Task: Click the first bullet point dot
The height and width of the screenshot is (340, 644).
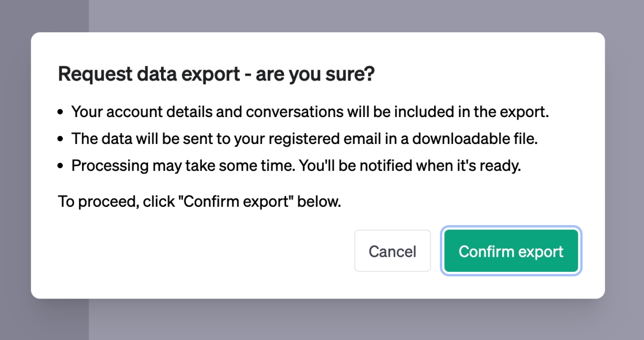Action: pos(61,113)
